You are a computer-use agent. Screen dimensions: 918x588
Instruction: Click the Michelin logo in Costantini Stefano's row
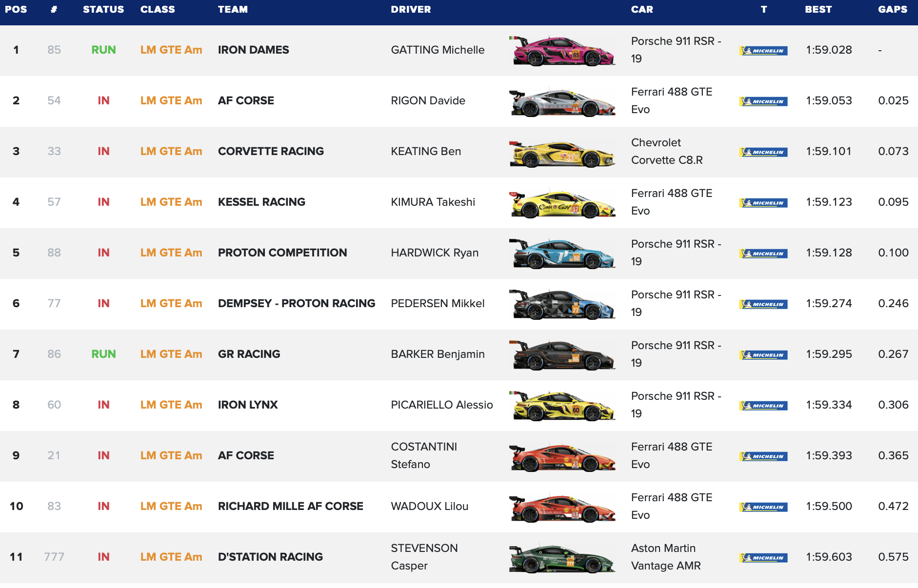point(763,456)
